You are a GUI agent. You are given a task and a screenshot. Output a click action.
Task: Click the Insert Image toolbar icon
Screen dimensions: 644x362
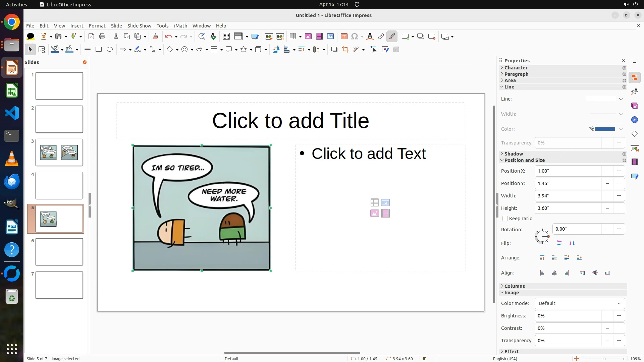(x=308, y=37)
